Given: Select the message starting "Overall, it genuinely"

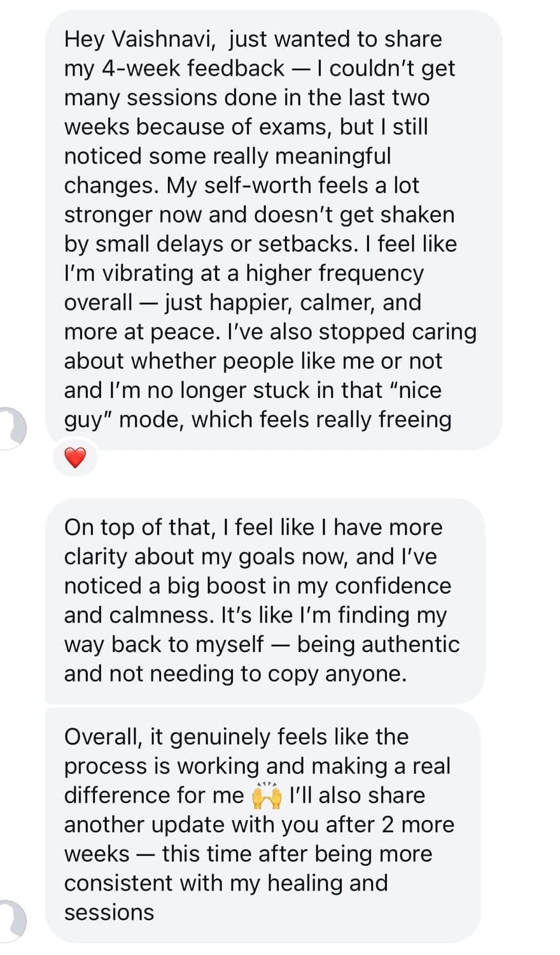Looking at the screenshot, I should click(x=262, y=824).
